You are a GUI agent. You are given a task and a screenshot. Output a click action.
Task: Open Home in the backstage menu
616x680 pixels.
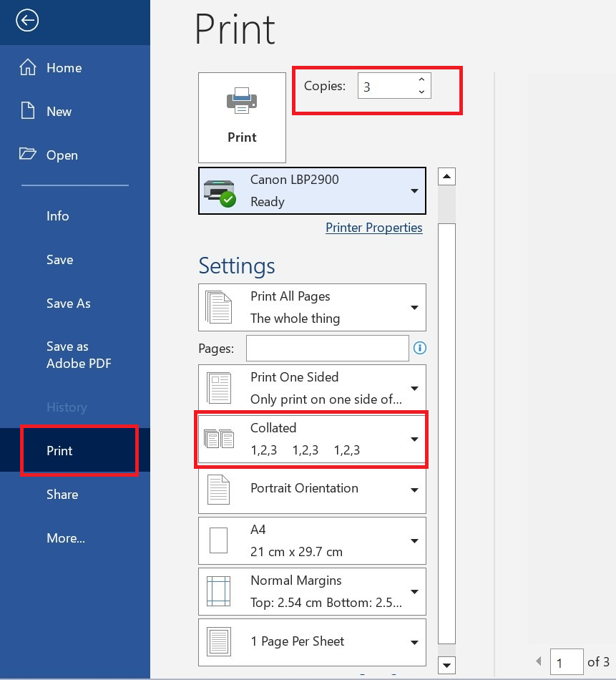pos(75,68)
